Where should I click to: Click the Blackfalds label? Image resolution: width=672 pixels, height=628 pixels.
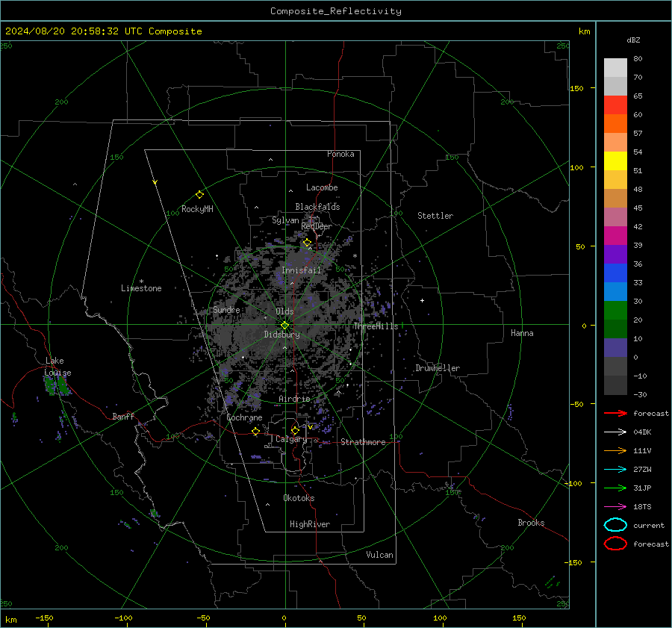pyautogui.click(x=317, y=207)
